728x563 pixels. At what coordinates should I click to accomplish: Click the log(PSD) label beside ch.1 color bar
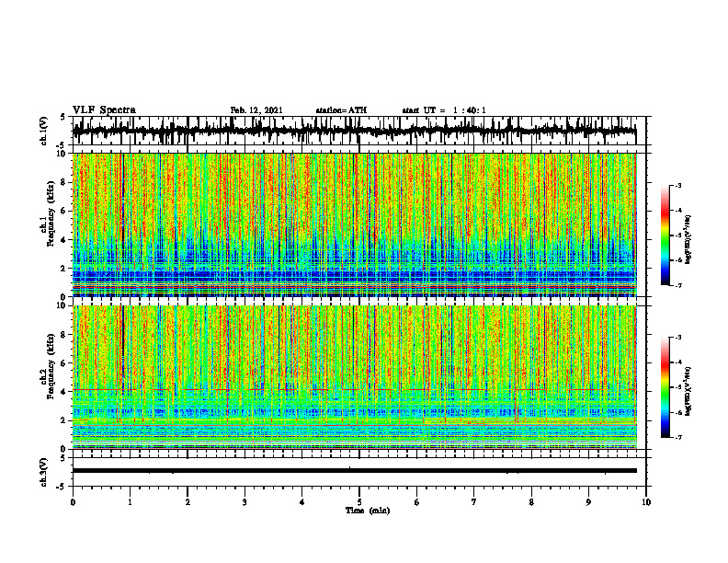pyautogui.click(x=688, y=239)
